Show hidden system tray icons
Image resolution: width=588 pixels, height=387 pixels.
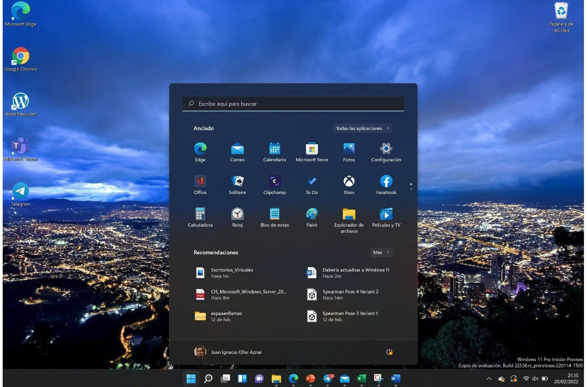point(489,379)
